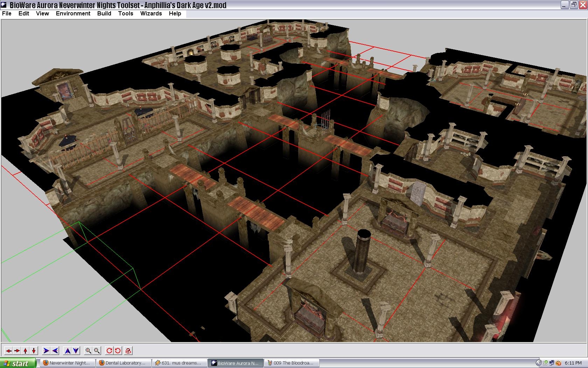The height and width of the screenshot is (368, 588).
Task: Click the blue upward camera pitch arrow
Action: tap(68, 350)
